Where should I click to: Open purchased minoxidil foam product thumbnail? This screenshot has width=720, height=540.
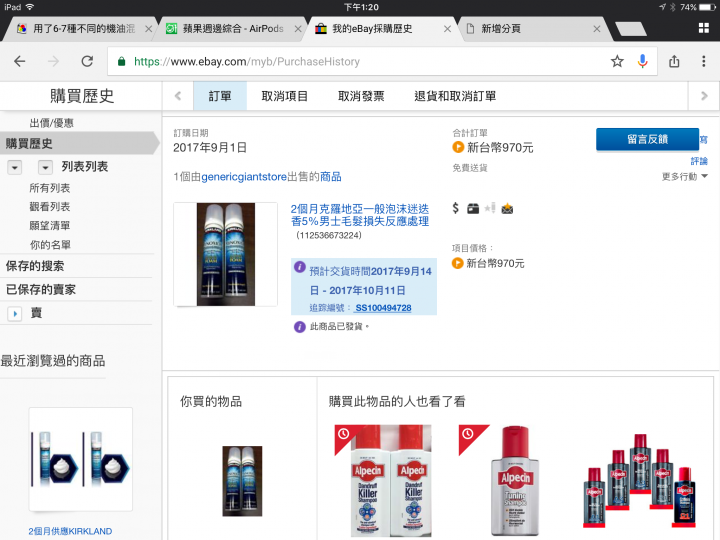pos(225,254)
